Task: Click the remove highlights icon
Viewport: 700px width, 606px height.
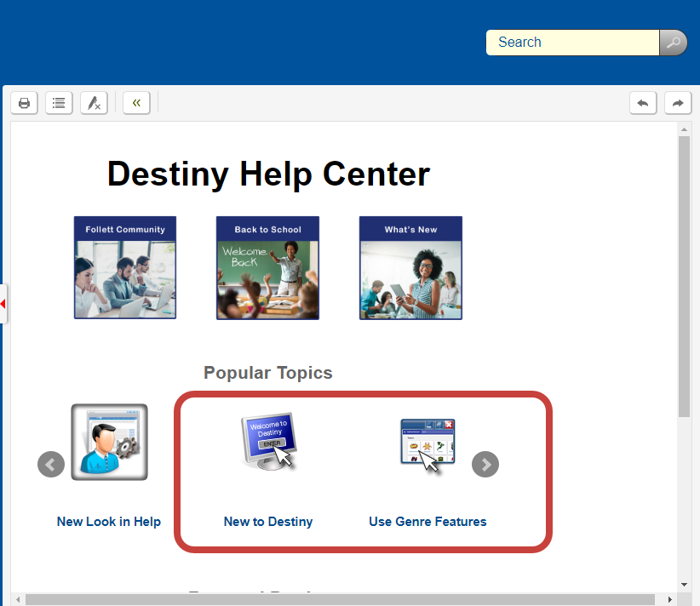Action: tap(94, 103)
